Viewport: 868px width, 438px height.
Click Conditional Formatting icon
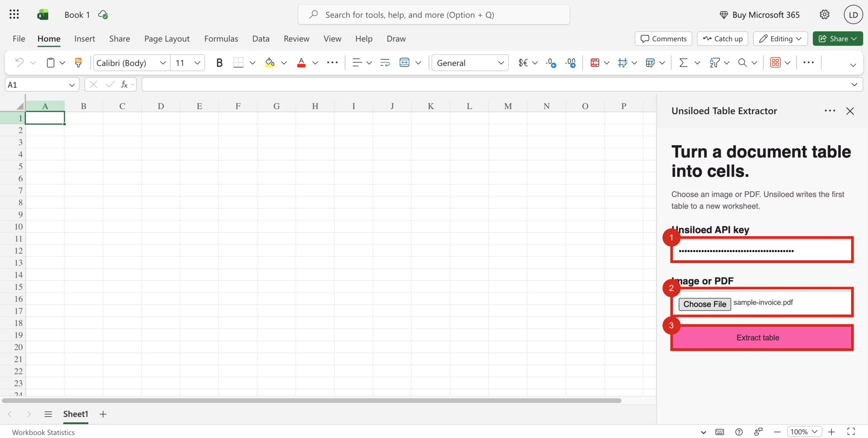tap(595, 62)
